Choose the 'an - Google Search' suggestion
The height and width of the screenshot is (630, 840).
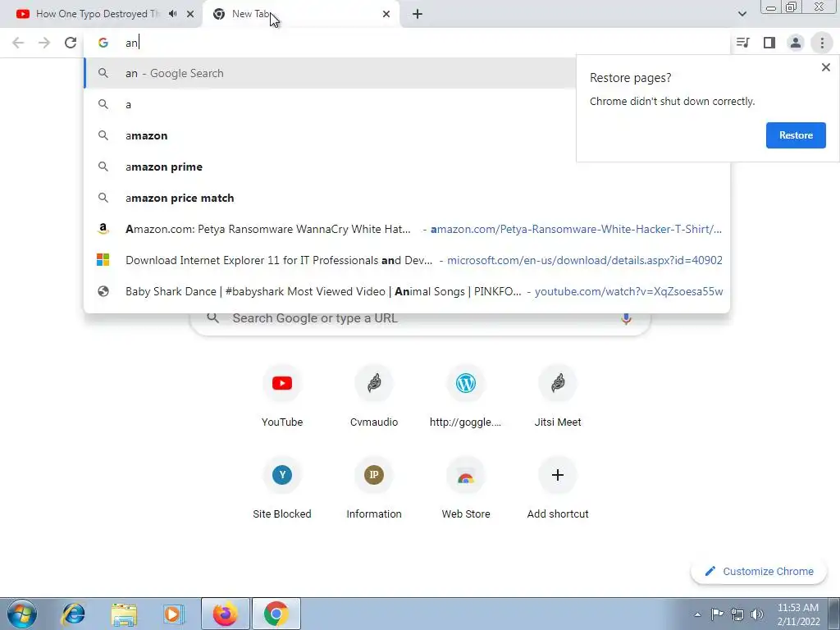click(330, 73)
